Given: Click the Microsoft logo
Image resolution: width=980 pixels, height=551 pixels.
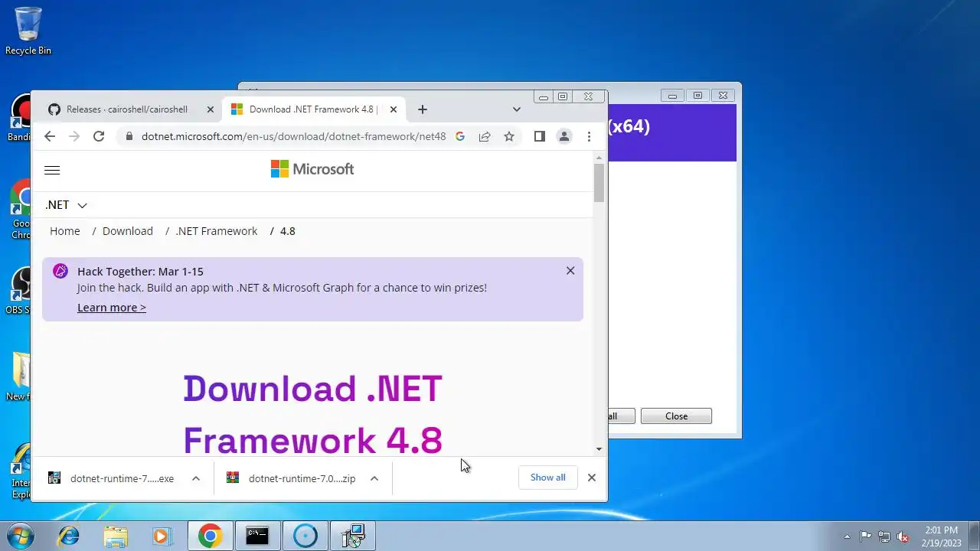Looking at the screenshot, I should click(312, 169).
